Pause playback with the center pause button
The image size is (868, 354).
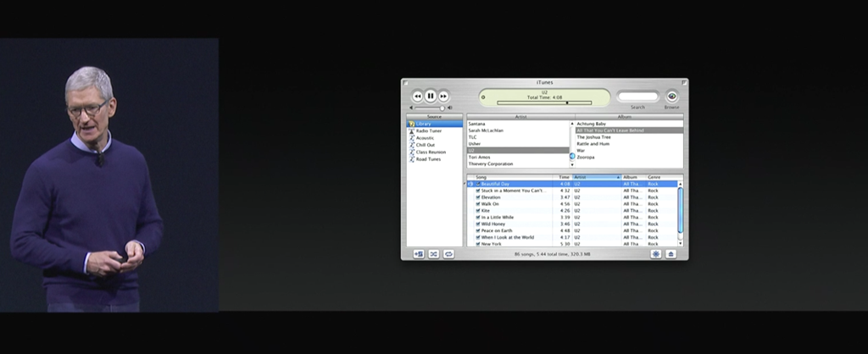(431, 97)
